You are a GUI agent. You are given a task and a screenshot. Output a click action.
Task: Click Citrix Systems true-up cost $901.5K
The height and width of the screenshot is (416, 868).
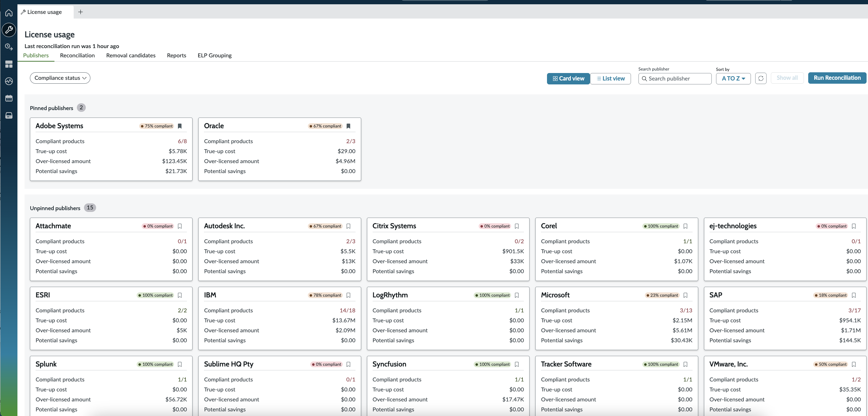[x=513, y=251]
